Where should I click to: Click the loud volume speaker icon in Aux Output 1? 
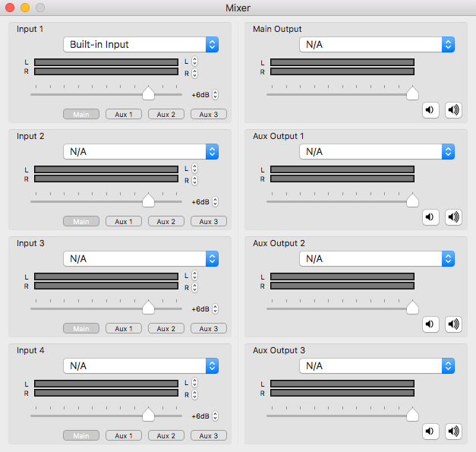[x=453, y=217]
